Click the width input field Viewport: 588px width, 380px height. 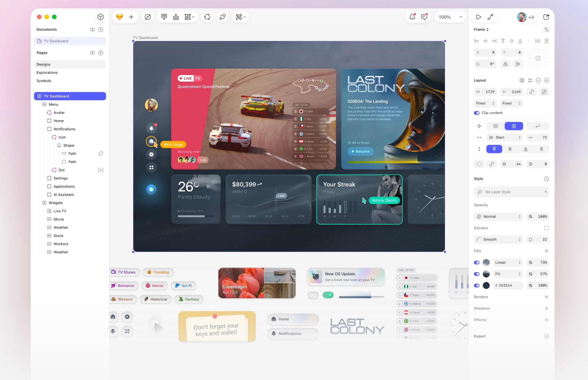(485, 92)
